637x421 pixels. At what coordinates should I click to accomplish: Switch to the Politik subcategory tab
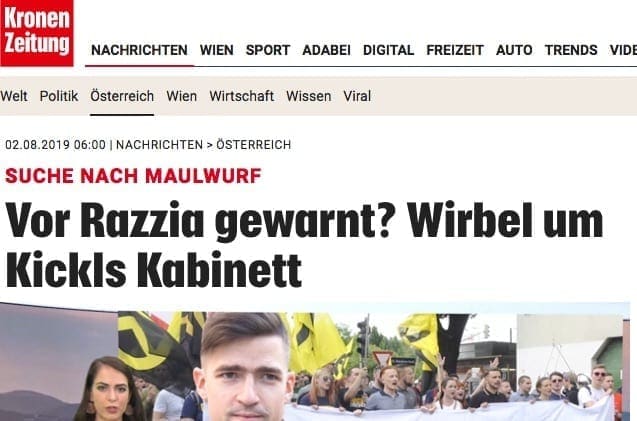(x=59, y=96)
